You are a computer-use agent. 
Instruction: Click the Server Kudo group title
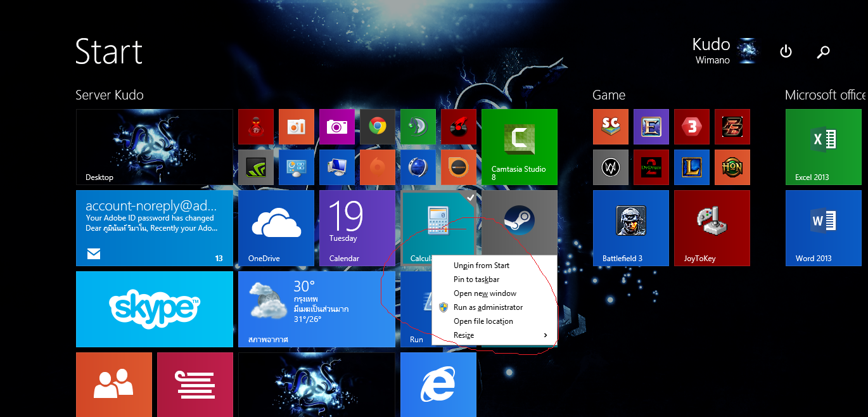110,95
